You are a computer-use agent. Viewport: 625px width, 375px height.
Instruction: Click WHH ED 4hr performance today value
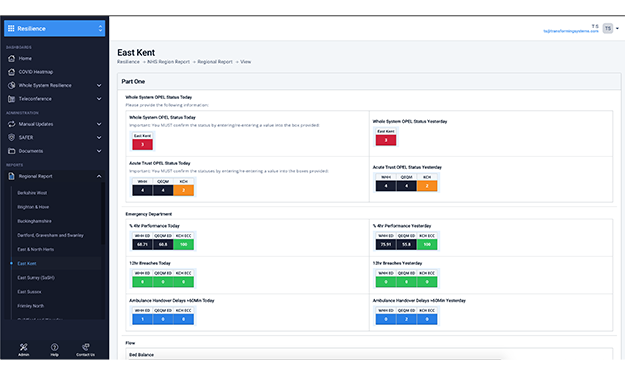(142, 244)
